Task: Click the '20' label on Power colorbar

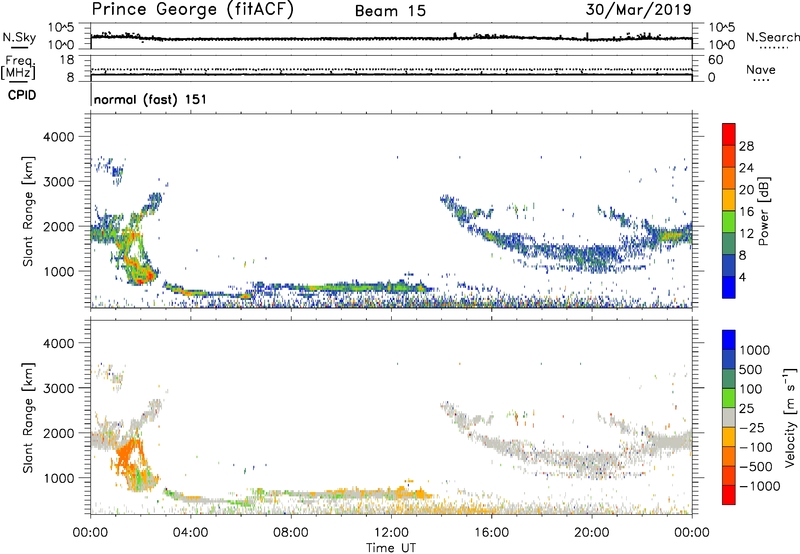Action: point(746,190)
